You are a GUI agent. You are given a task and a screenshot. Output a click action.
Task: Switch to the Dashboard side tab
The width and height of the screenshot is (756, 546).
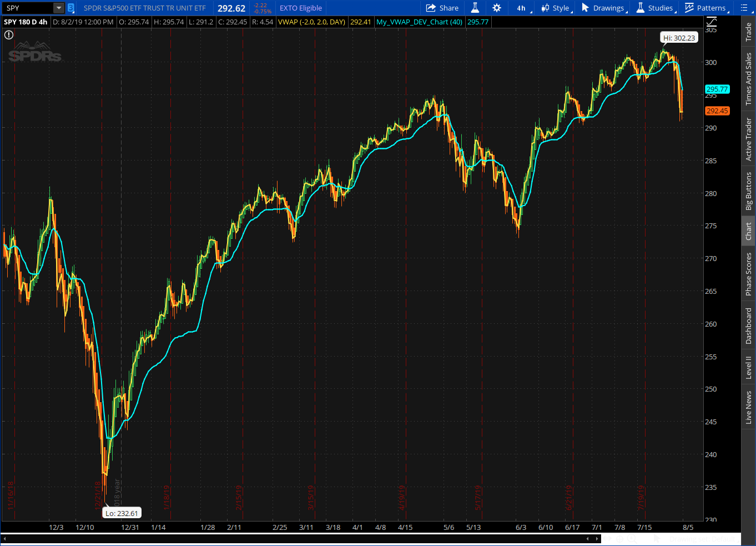point(749,326)
